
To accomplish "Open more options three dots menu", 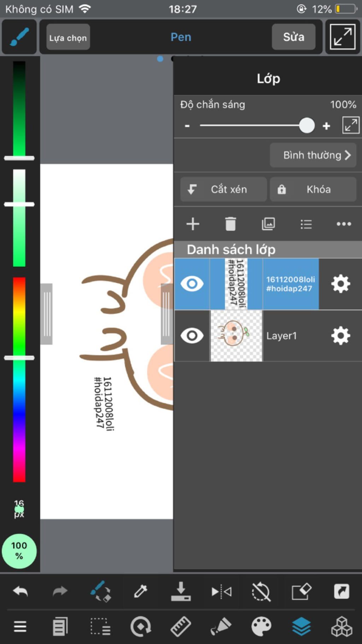I will pyautogui.click(x=344, y=224).
